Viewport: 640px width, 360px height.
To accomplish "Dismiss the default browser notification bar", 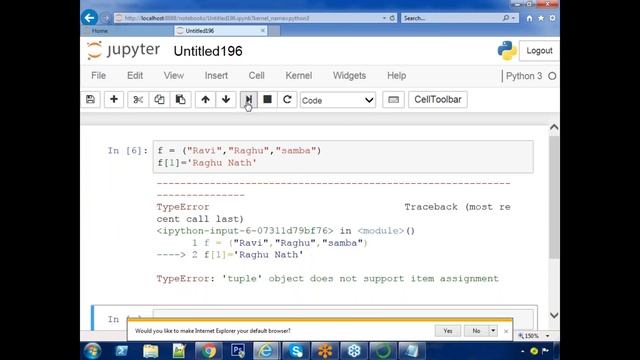I will point(506,331).
